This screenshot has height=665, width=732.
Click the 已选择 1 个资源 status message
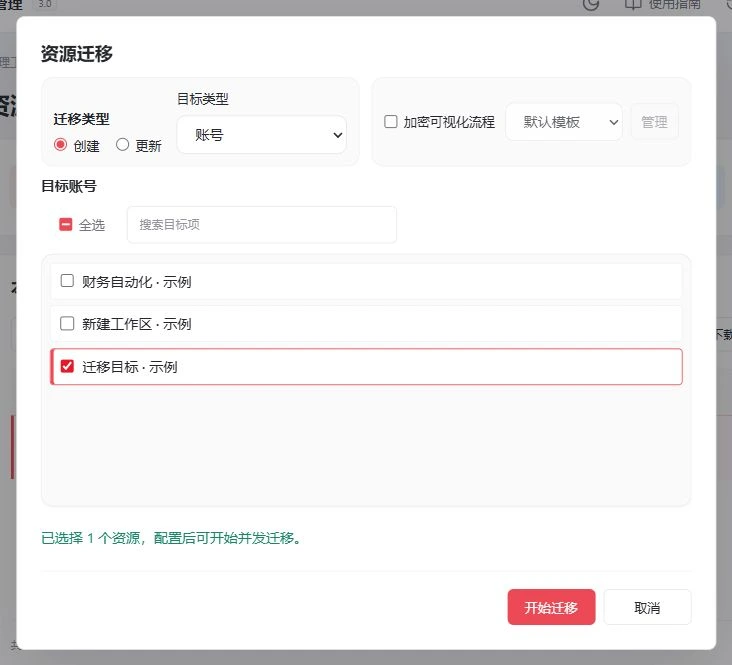coord(172,538)
